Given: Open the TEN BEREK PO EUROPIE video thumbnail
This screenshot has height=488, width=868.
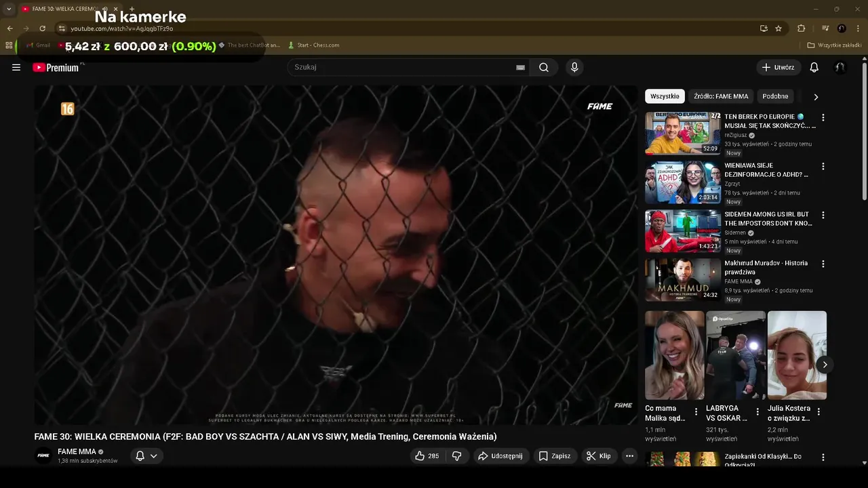Looking at the screenshot, I should pyautogui.click(x=682, y=134).
